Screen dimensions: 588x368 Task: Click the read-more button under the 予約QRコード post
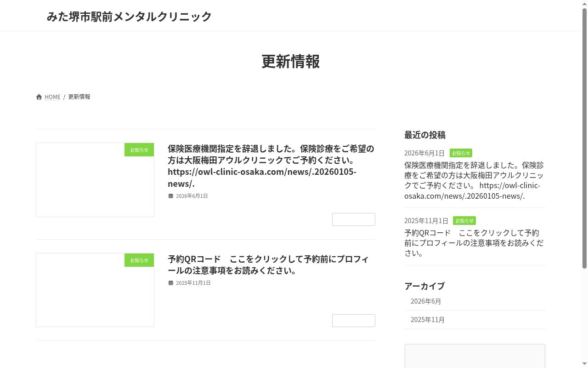(354, 321)
